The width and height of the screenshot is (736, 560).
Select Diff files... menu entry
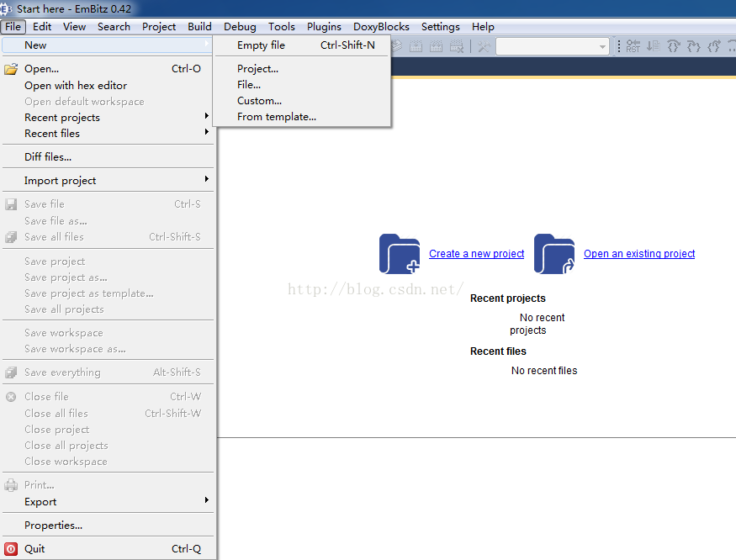pos(107,156)
